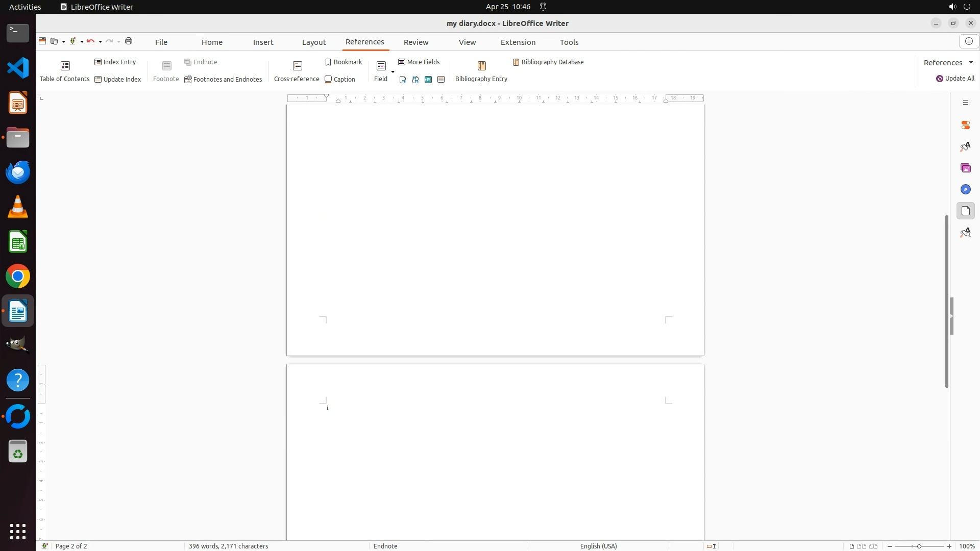This screenshot has width=980, height=551.
Task: Toggle selection mode in status bar
Action: (710, 546)
